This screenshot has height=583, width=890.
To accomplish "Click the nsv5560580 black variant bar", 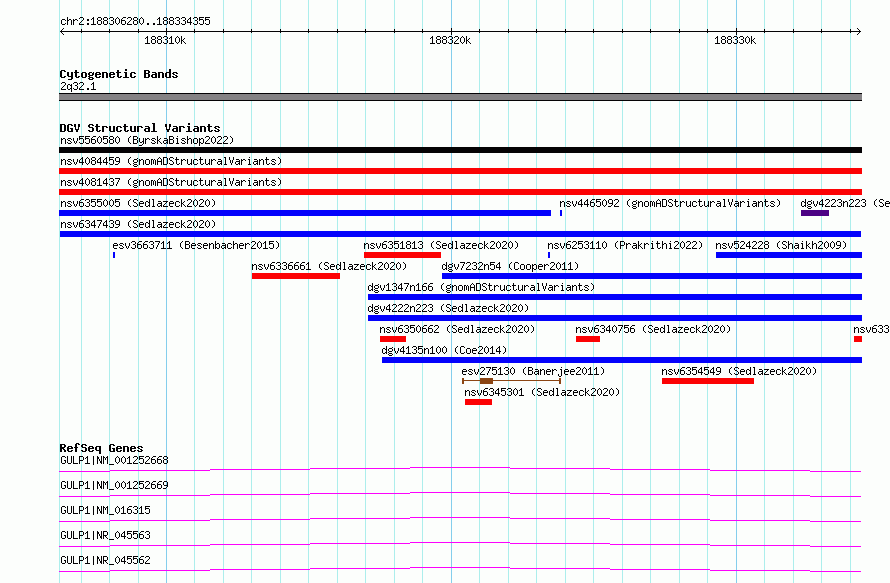I will pyautogui.click(x=460, y=150).
